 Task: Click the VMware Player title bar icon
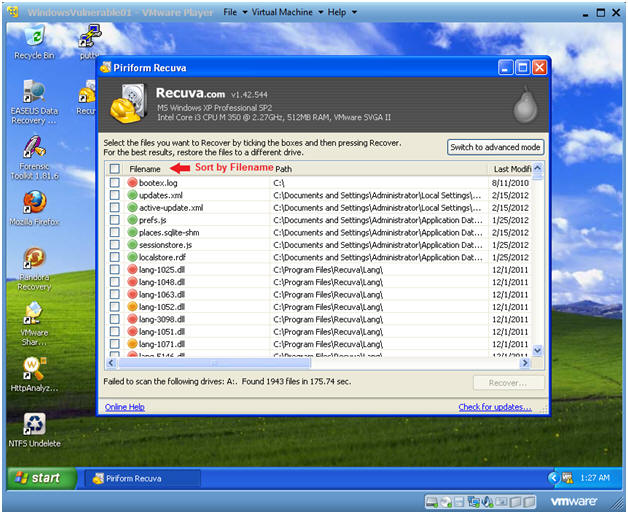click(x=13, y=12)
